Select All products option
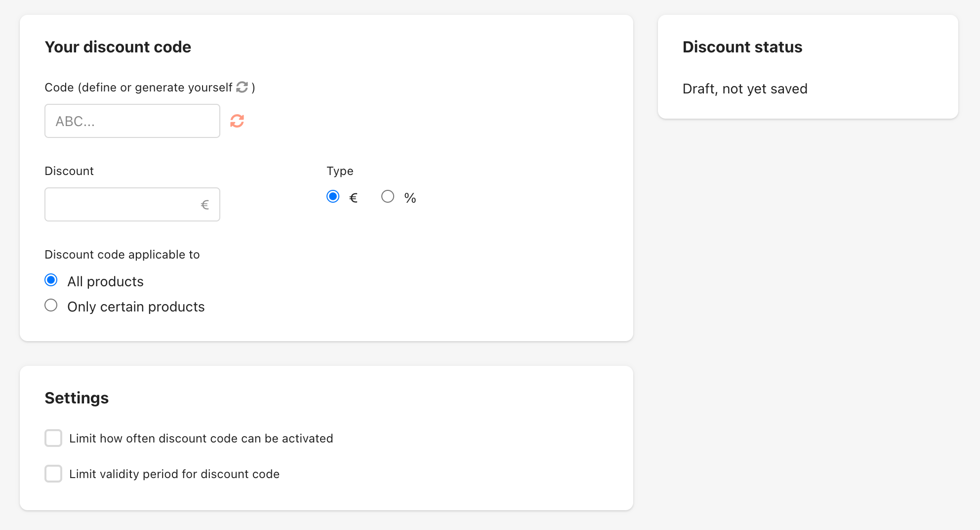Screen dimensions: 980x530 [x=51, y=280]
